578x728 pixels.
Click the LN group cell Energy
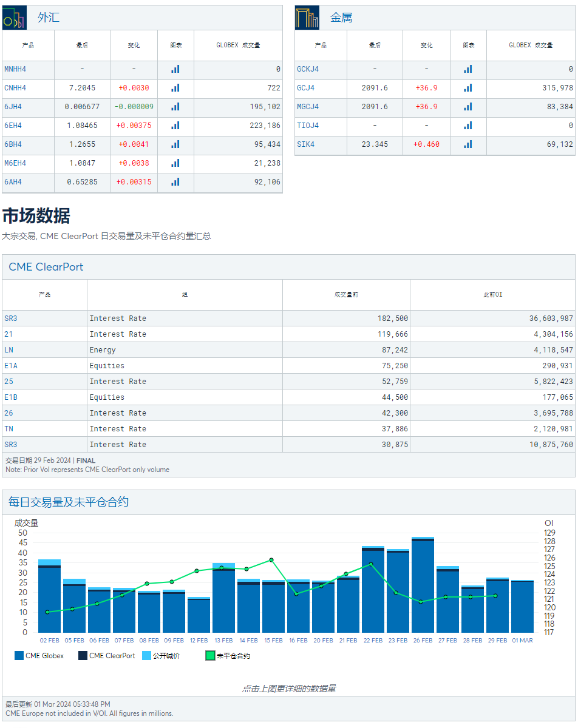(103, 350)
